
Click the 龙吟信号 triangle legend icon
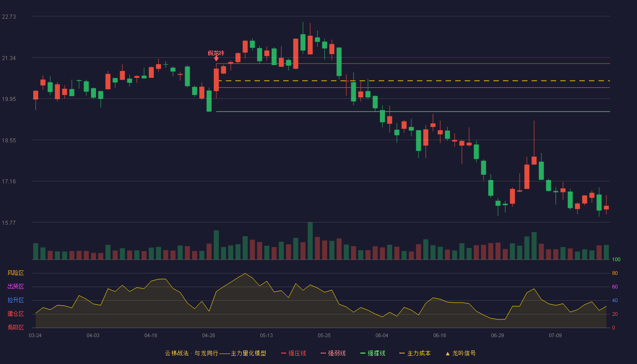click(x=447, y=354)
